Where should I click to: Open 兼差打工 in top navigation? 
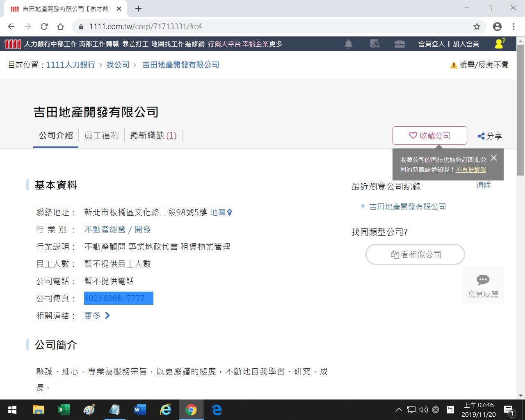click(x=135, y=44)
